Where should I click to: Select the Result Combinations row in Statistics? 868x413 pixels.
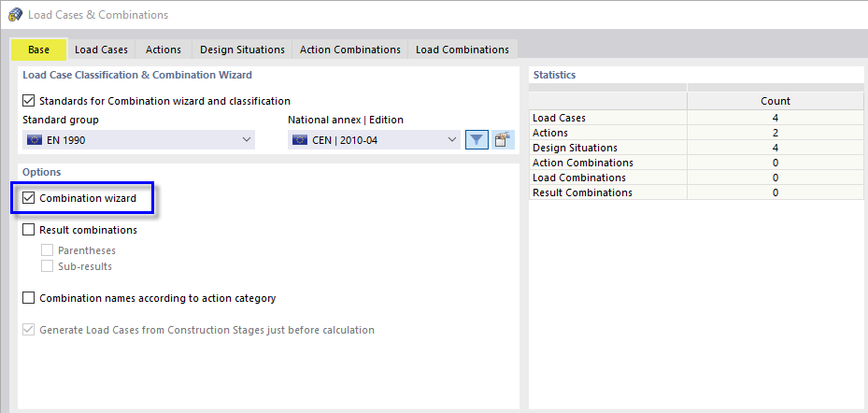click(582, 192)
